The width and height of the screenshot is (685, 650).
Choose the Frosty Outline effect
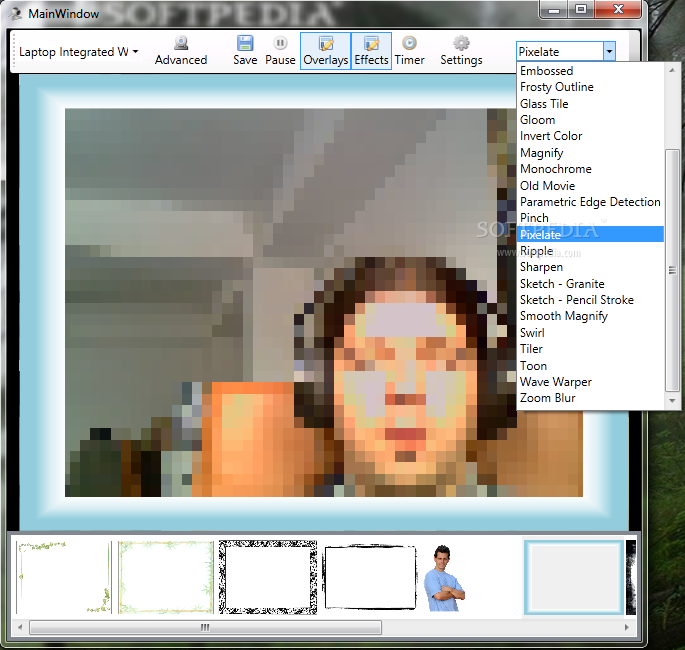coord(590,87)
